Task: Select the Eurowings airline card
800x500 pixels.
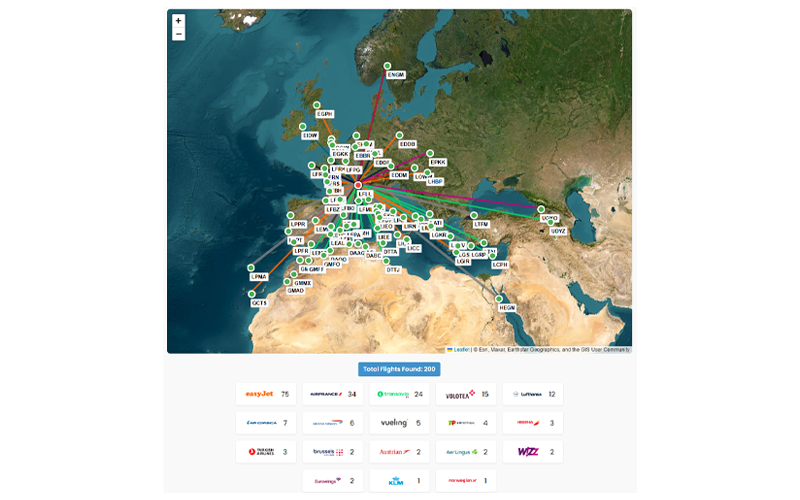Action: (x=333, y=481)
